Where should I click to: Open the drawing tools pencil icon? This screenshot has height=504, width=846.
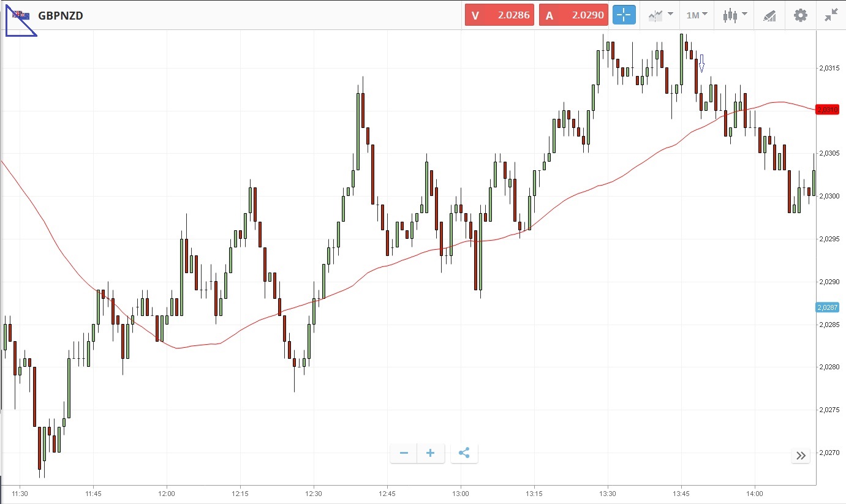click(769, 16)
